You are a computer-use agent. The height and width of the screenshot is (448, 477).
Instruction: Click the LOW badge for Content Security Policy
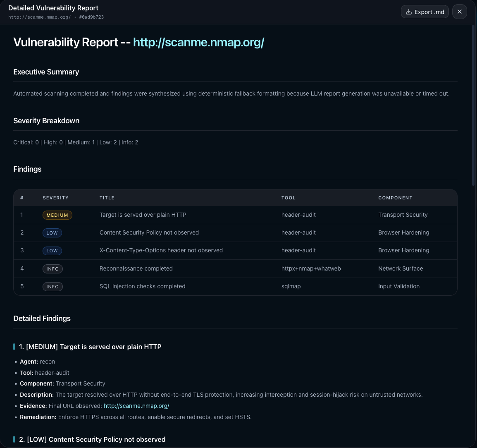click(x=52, y=233)
